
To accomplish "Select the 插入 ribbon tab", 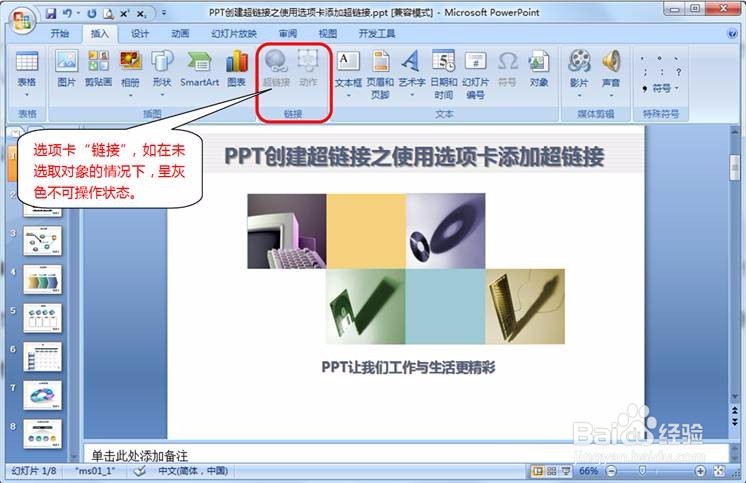I will pos(100,33).
